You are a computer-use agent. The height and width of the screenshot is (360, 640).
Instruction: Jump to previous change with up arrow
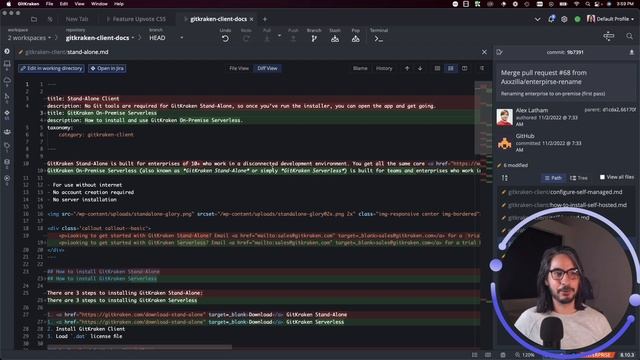(x=407, y=69)
